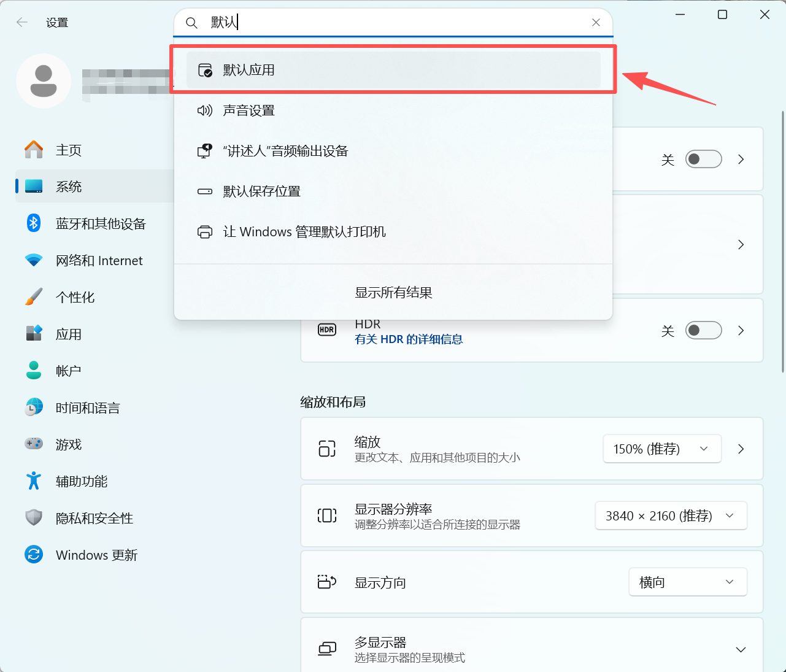Open the 3840 × 2160 resolution dropdown
This screenshot has width=786, height=672.
(x=671, y=516)
